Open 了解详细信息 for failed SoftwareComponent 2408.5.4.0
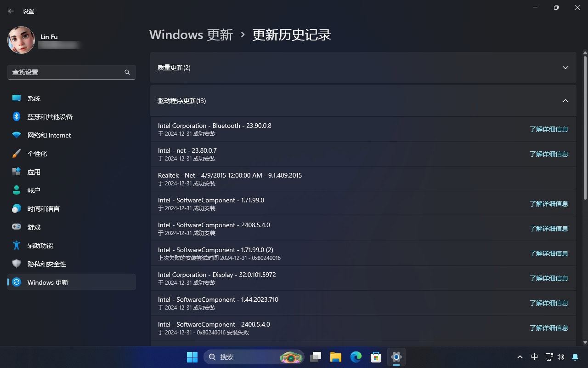The image size is (588, 368). click(x=549, y=328)
